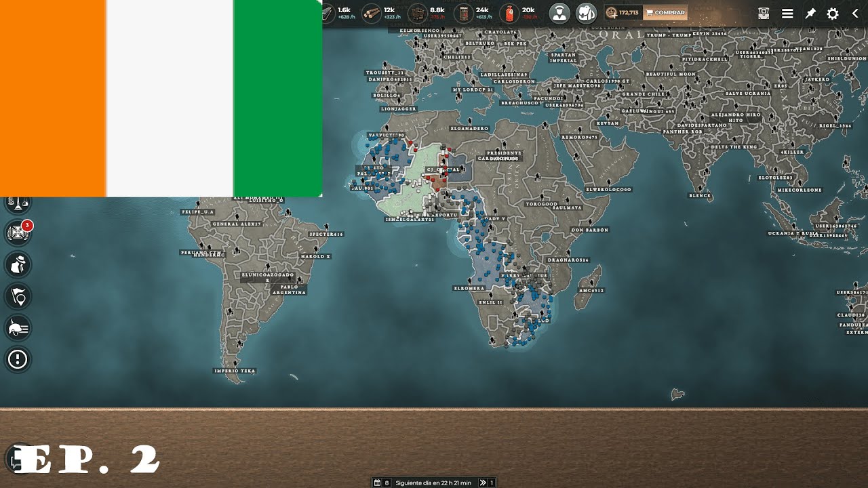
Task: Select the ENLIL II map label
Action: point(490,302)
